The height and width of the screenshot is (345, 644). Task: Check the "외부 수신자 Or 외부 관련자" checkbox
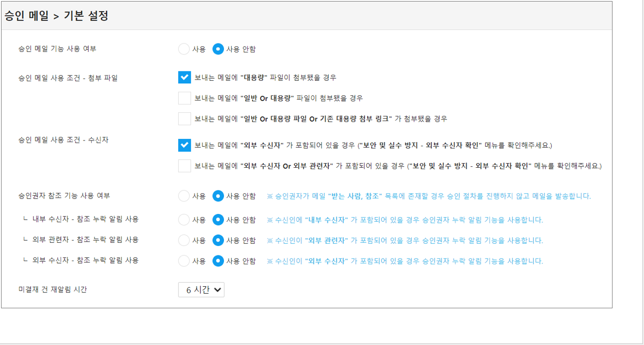tap(185, 166)
